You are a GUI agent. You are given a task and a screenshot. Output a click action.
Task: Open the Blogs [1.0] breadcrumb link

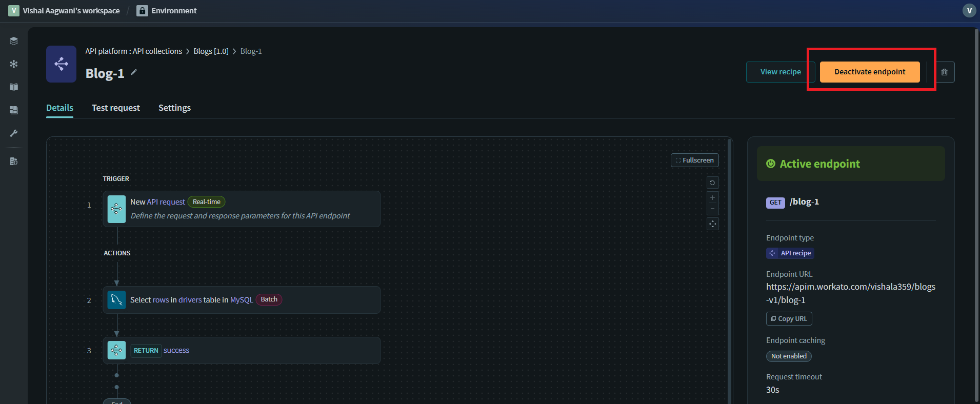pos(211,51)
